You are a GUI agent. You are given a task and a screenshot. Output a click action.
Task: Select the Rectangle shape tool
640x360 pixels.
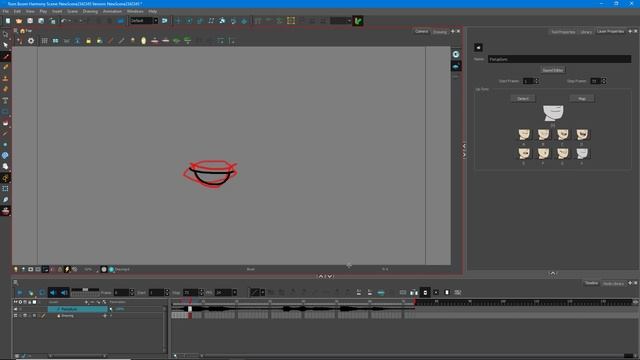coord(5,111)
